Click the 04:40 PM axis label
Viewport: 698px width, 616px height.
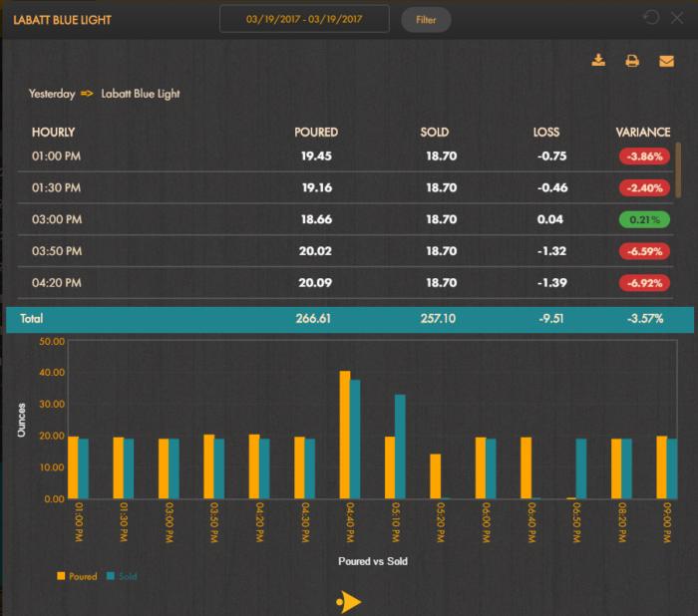tap(350, 522)
